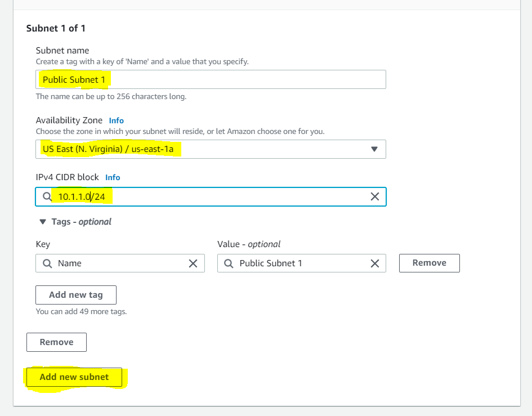Click the magnifier icon in the Key field

(46, 263)
